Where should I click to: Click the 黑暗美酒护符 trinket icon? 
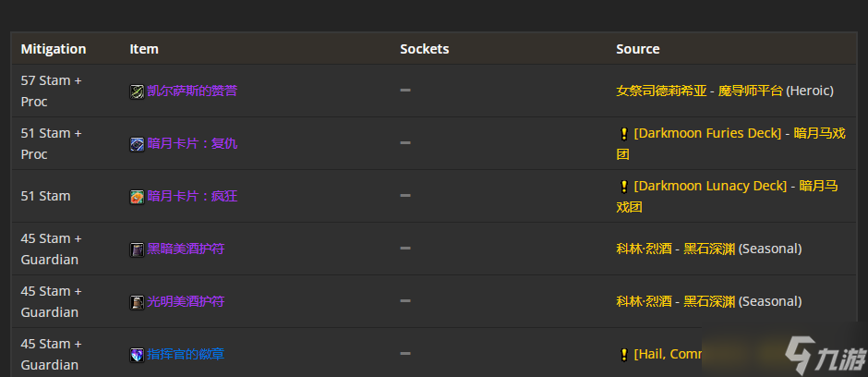point(138,249)
